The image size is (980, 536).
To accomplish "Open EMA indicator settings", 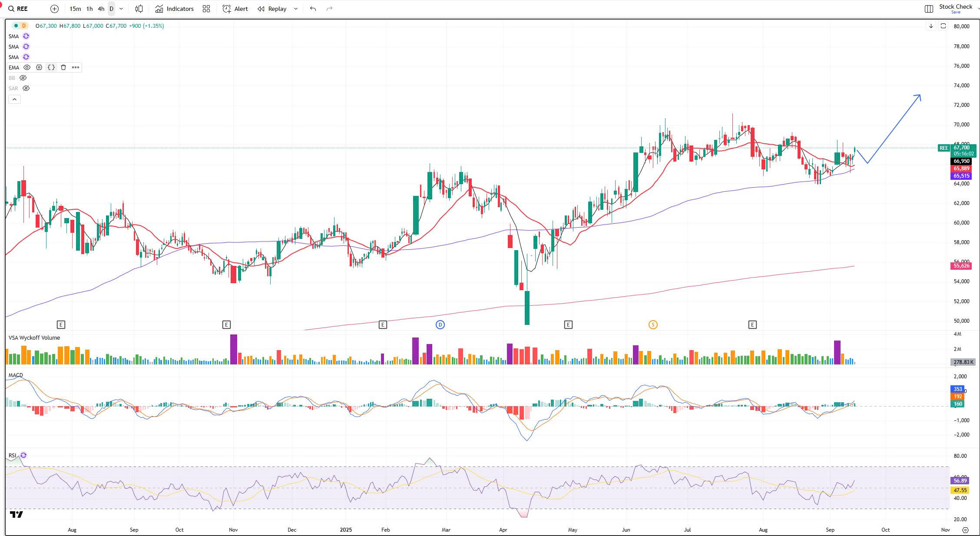I will point(39,67).
